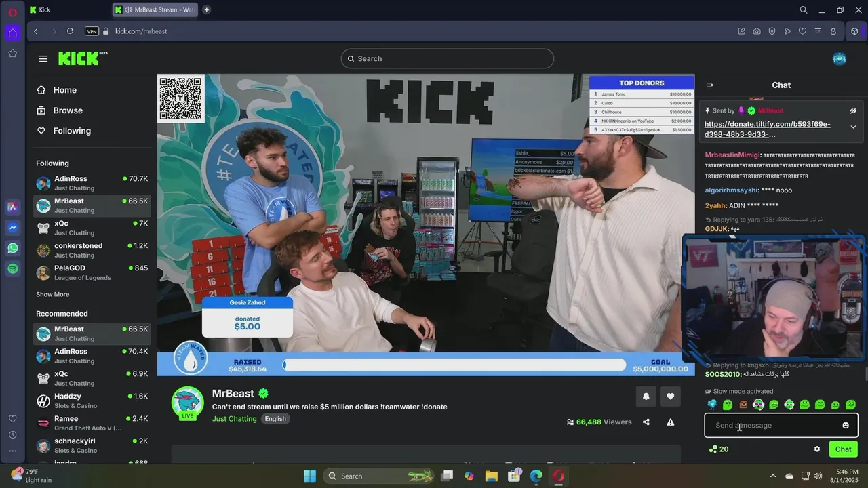This screenshot has width=868, height=488.
Task: Switch to the MrBeast Stream browser tab
Action: tap(155, 9)
